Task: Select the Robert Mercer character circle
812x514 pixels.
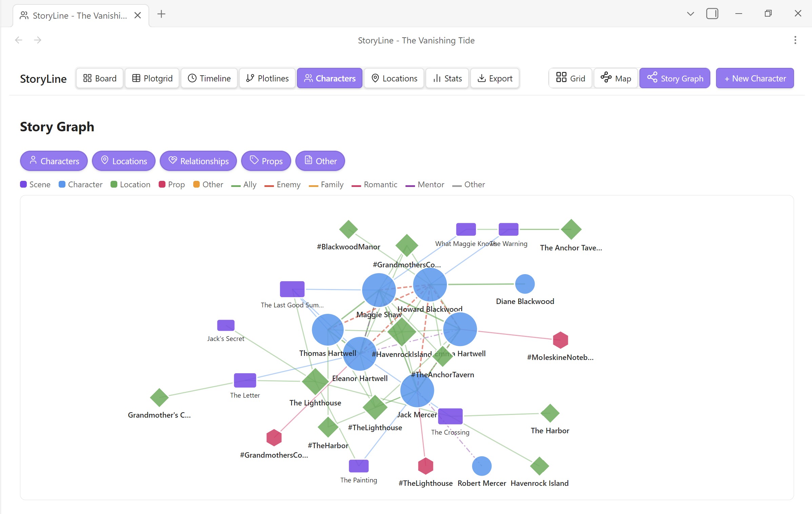Action: point(481,466)
